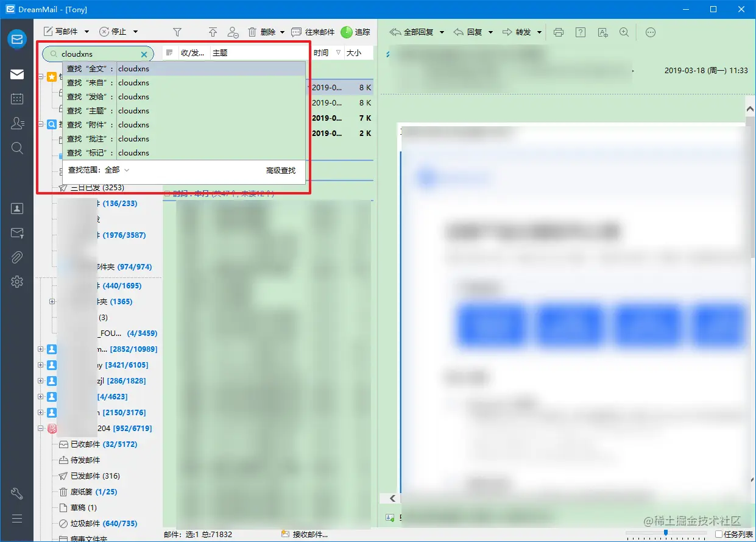Select 查找"附件": cloudxns search option
756x542 pixels.
point(183,125)
